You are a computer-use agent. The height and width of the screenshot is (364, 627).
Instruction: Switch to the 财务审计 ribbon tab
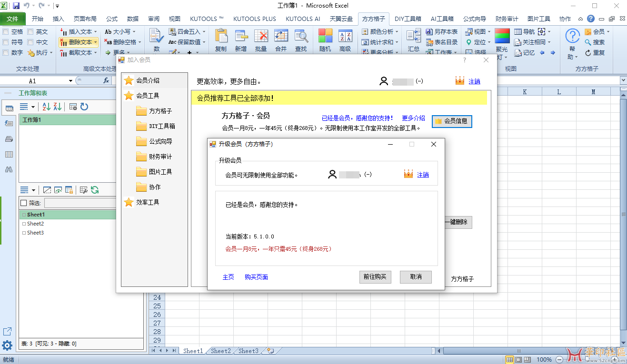point(507,19)
